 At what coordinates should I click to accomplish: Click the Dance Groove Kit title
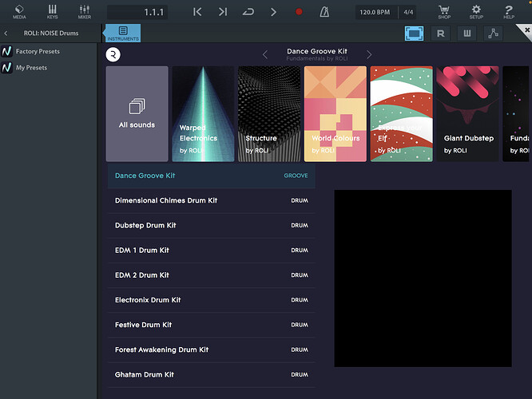(317, 51)
